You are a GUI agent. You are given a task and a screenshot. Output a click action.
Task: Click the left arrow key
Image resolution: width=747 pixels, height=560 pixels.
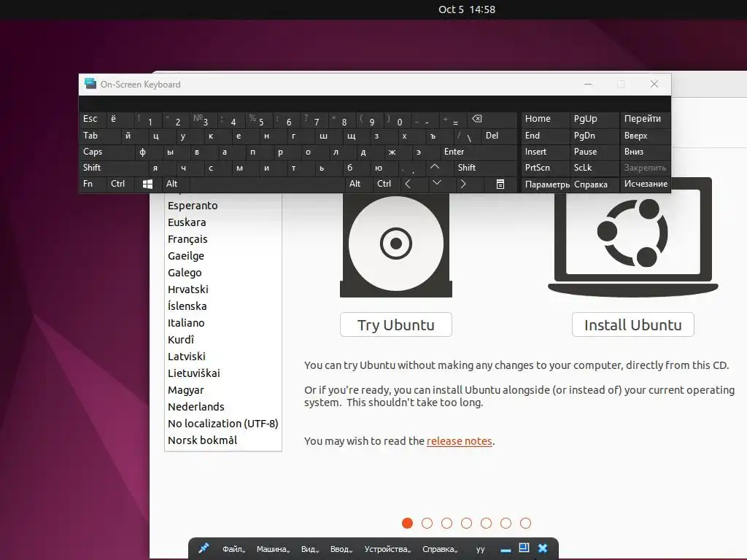(x=408, y=184)
